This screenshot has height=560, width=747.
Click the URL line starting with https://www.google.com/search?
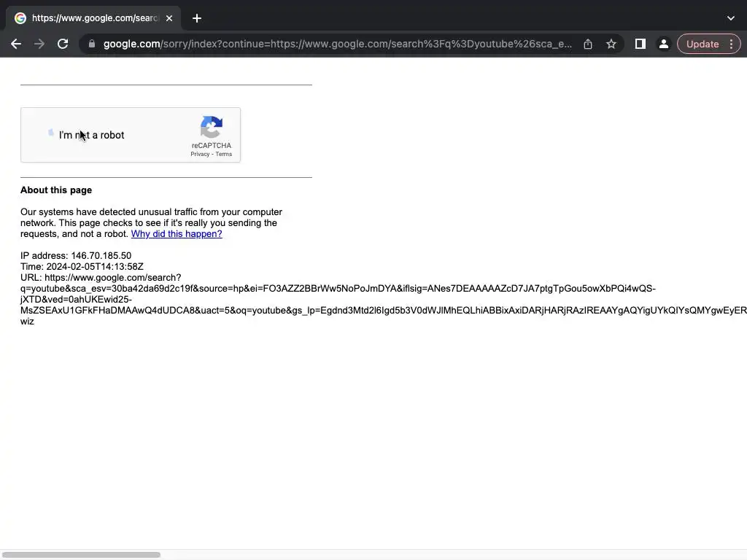(101, 278)
